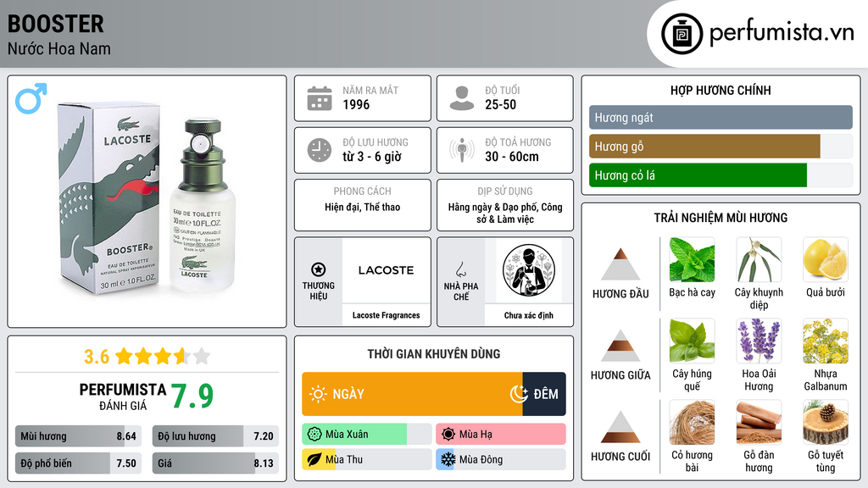Screen dimensions: 868x488
Task: Click the Hương gỗ accord bar
Action: [x=721, y=147]
